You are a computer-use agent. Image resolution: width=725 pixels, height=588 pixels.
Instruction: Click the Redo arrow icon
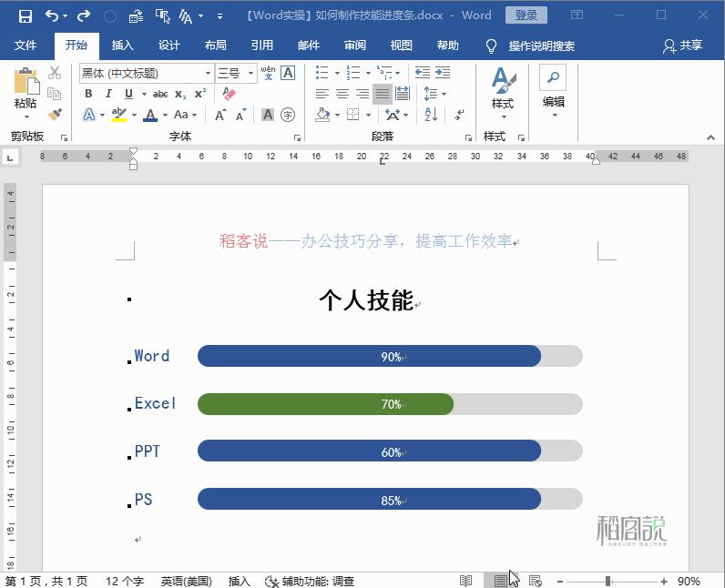[84, 16]
